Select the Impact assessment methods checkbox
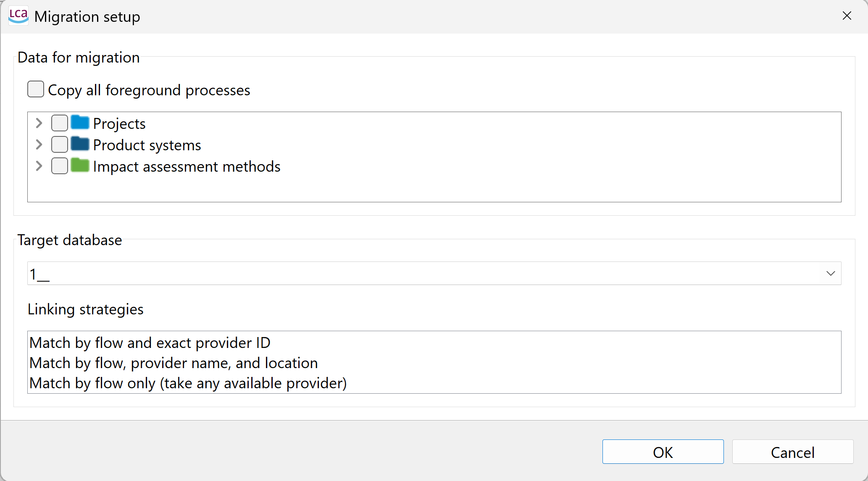868x481 pixels. pos(60,166)
